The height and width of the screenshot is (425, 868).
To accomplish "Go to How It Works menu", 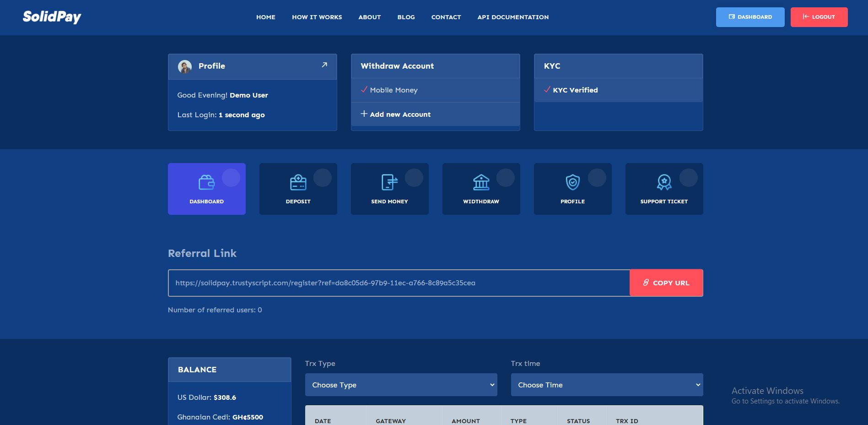I will pos(317,17).
